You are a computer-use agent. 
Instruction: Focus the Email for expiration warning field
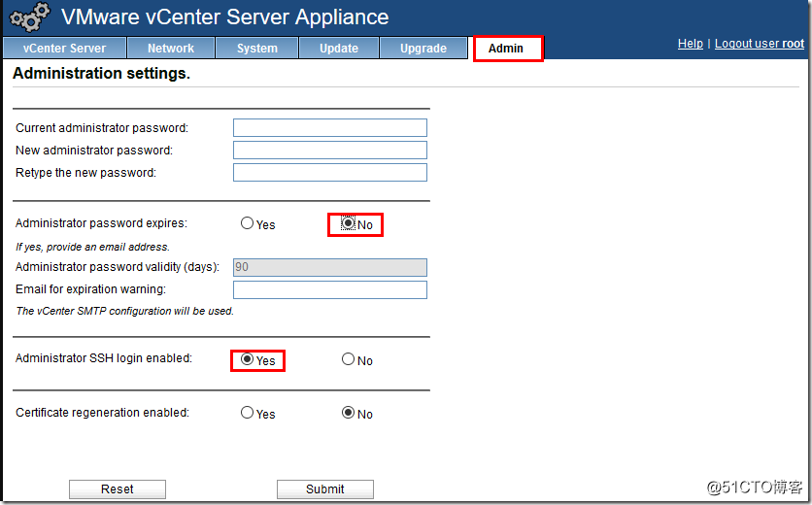pyautogui.click(x=330, y=289)
